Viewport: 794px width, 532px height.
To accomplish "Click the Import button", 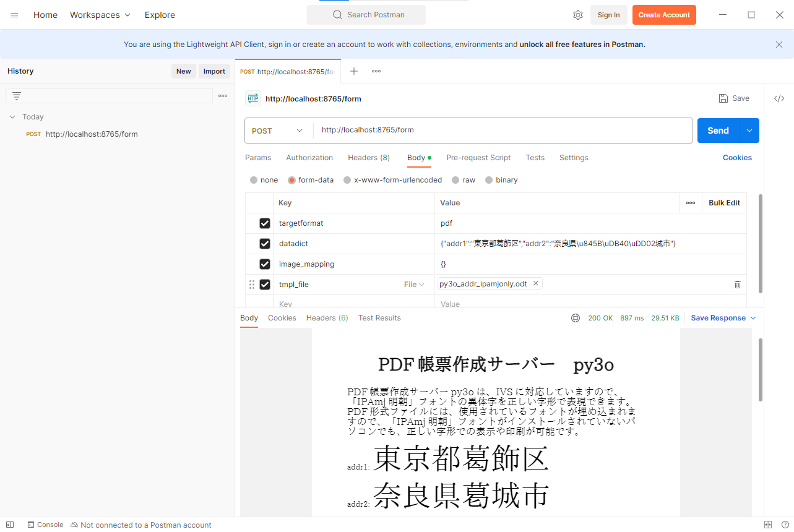I will click(x=214, y=71).
